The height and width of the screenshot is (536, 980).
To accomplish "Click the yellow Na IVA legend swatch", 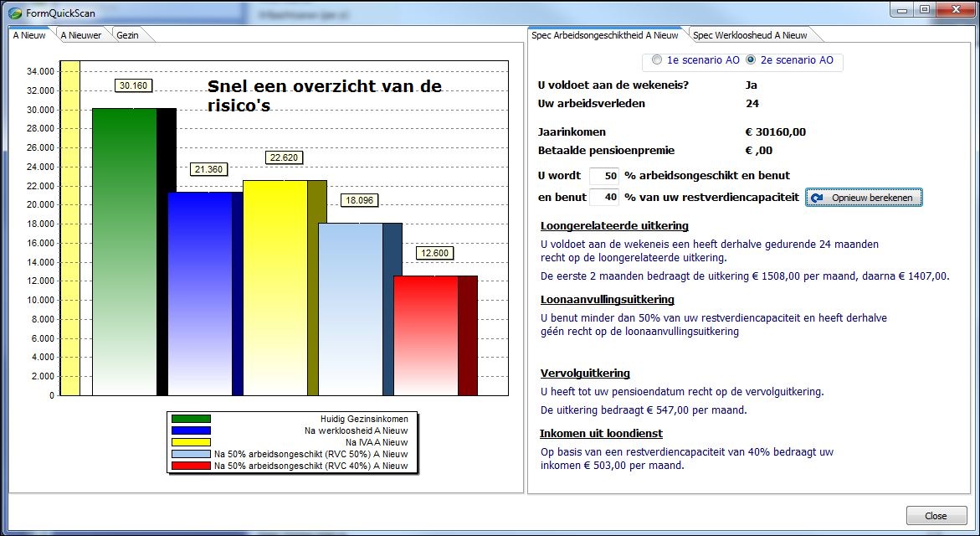I will (192, 442).
